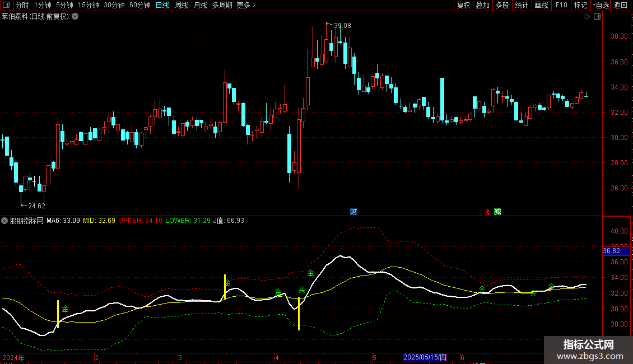The width and height of the screenshot is (633, 364).
Task: Click the MID: 32.69 indicator value
Action: click(99, 221)
